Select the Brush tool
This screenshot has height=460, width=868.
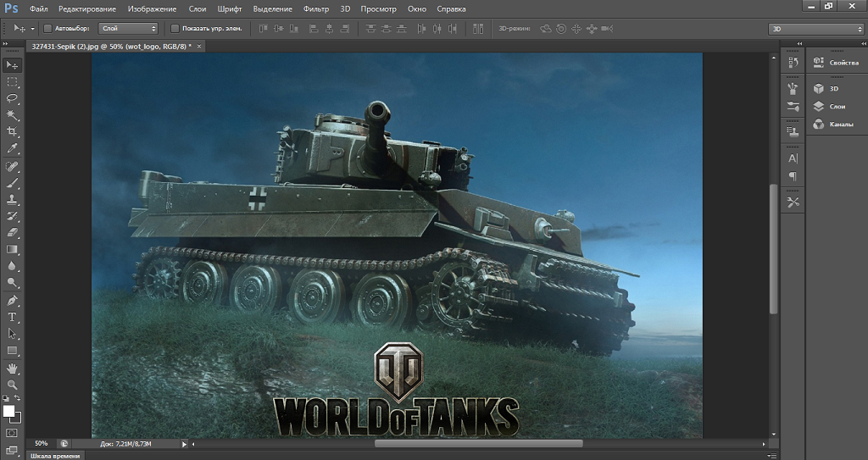point(12,183)
